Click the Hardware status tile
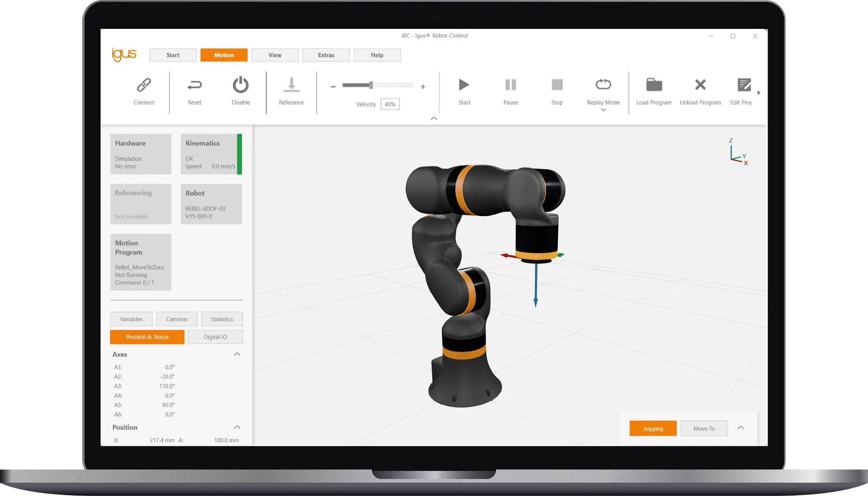868x496 pixels. click(x=141, y=154)
